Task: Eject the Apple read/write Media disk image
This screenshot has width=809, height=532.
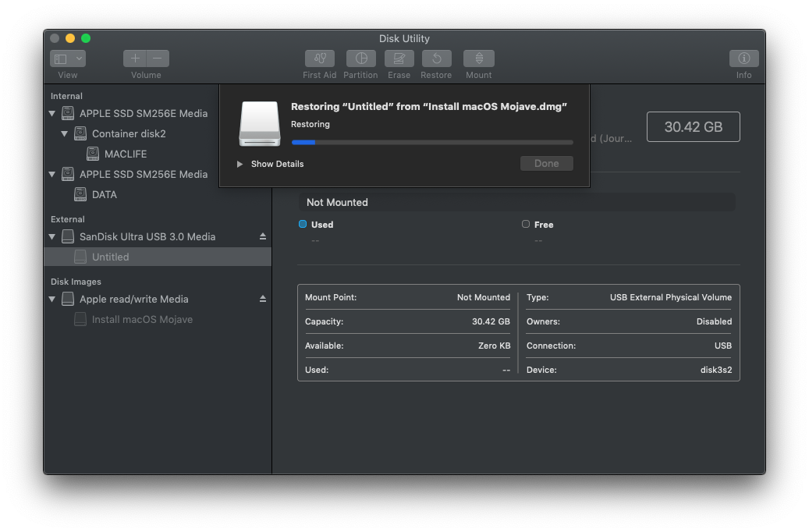Action: tap(262, 299)
